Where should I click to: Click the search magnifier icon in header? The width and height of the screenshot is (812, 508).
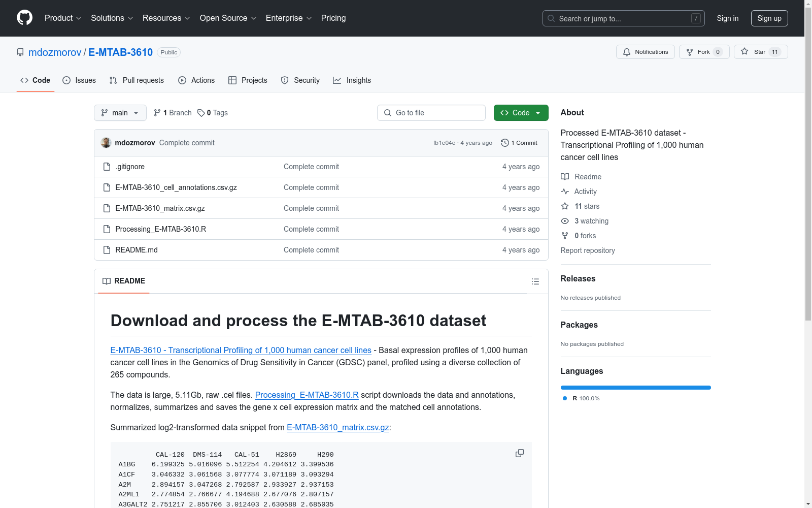pyautogui.click(x=551, y=18)
